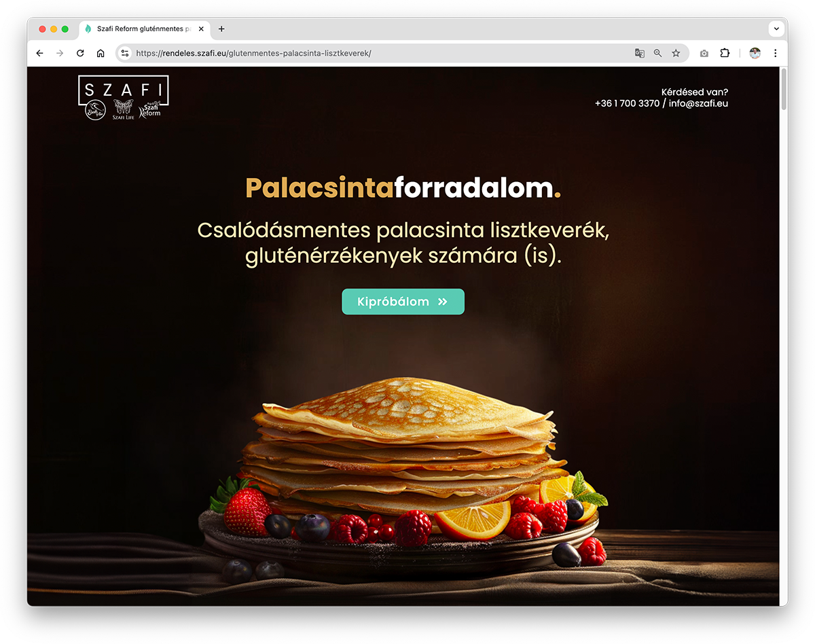Click the camera screenshot extension icon
Viewport: 815px width, 644px height.
click(704, 53)
